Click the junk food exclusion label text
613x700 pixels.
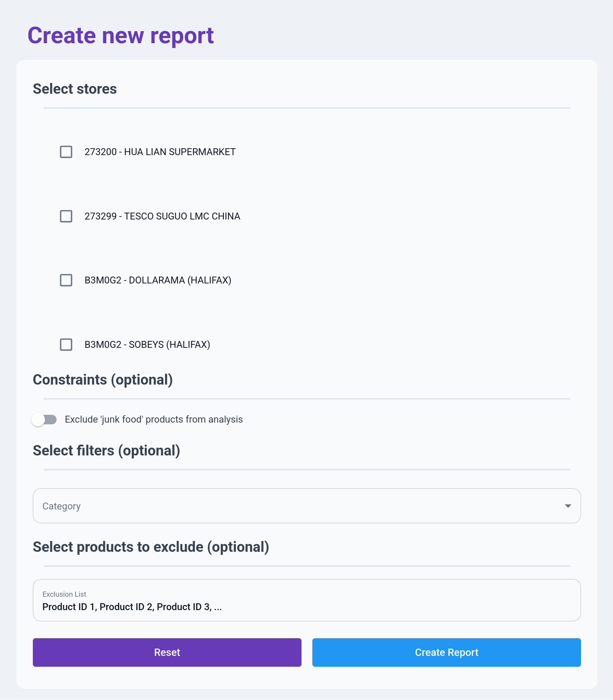click(x=153, y=420)
